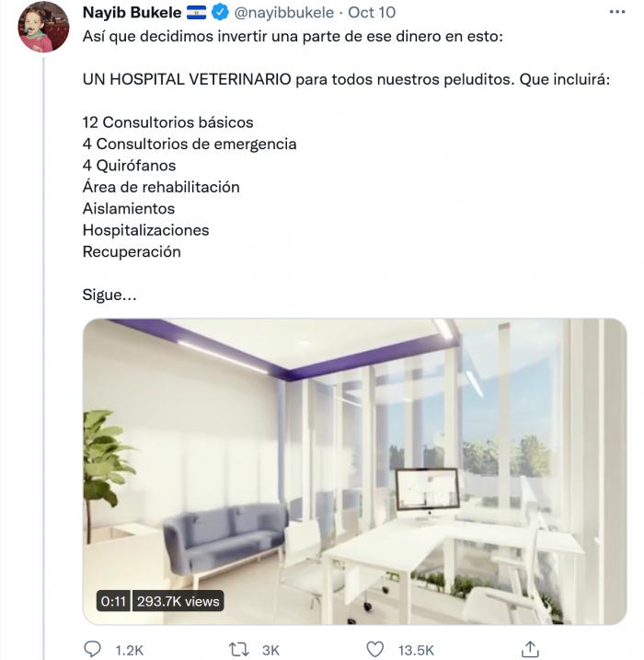This screenshot has height=660, width=644.
Task: Click the 0:11 video duration badge
Action: click(113, 601)
